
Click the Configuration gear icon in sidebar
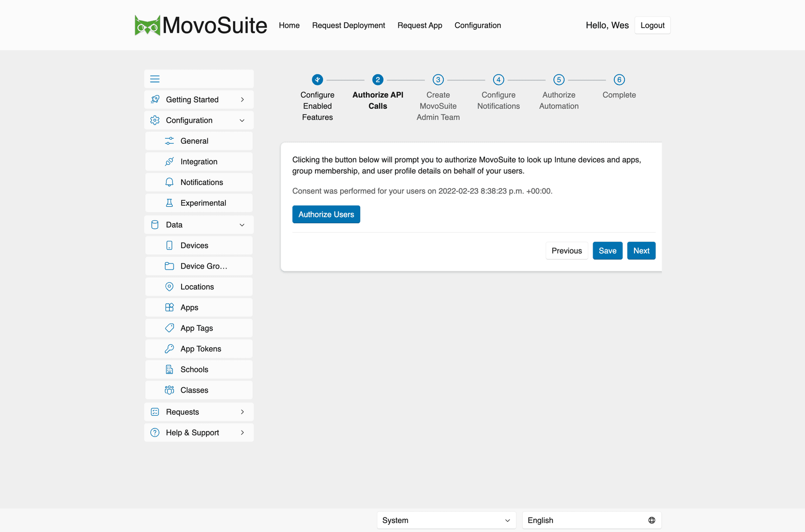click(155, 120)
